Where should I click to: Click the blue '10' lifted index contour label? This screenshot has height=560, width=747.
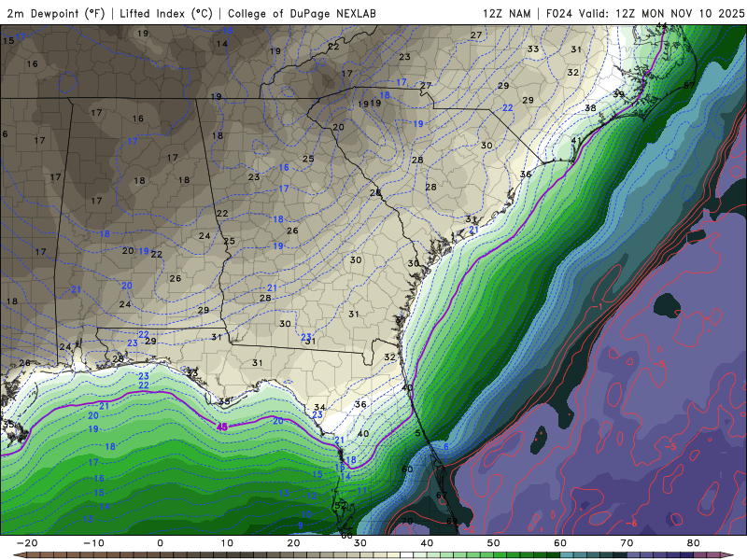point(306,514)
